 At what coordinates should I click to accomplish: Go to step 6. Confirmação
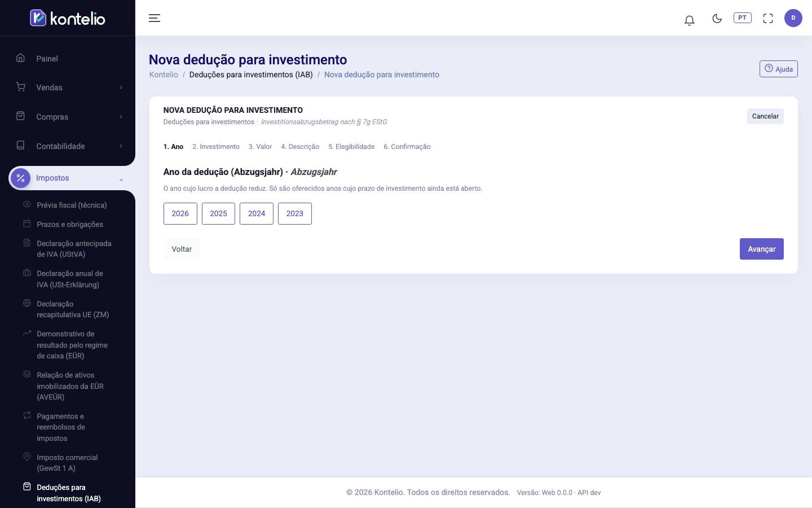(x=407, y=147)
